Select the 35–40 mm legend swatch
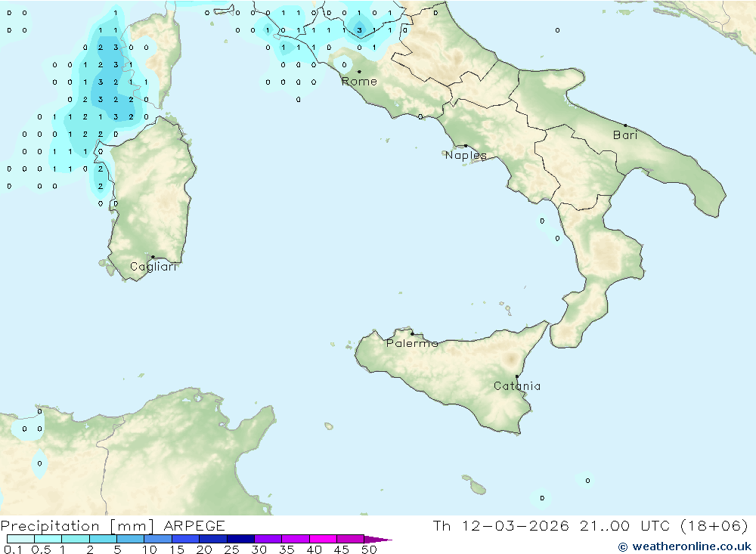This screenshot has height=554, width=756. [296, 539]
